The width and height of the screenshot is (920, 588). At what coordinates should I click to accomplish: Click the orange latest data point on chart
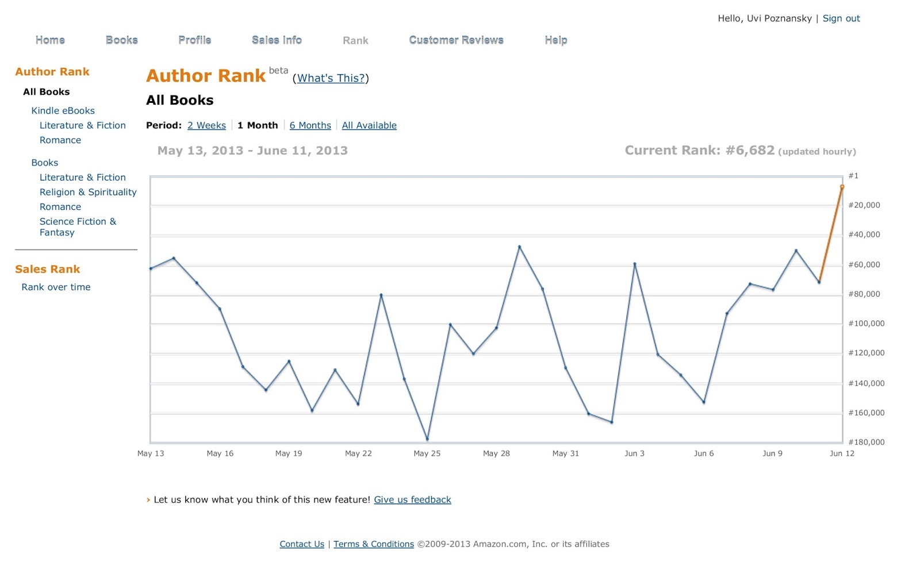click(842, 187)
